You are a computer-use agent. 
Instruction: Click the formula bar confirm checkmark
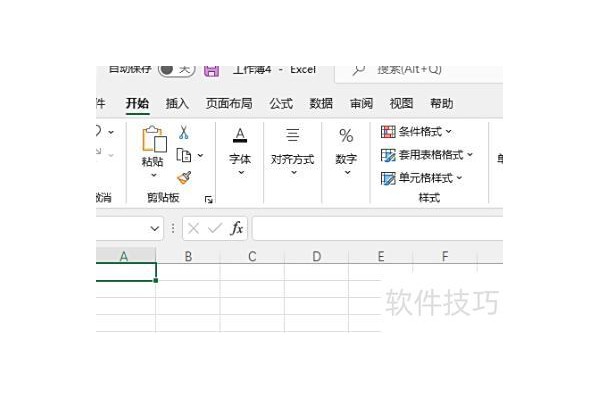215,229
